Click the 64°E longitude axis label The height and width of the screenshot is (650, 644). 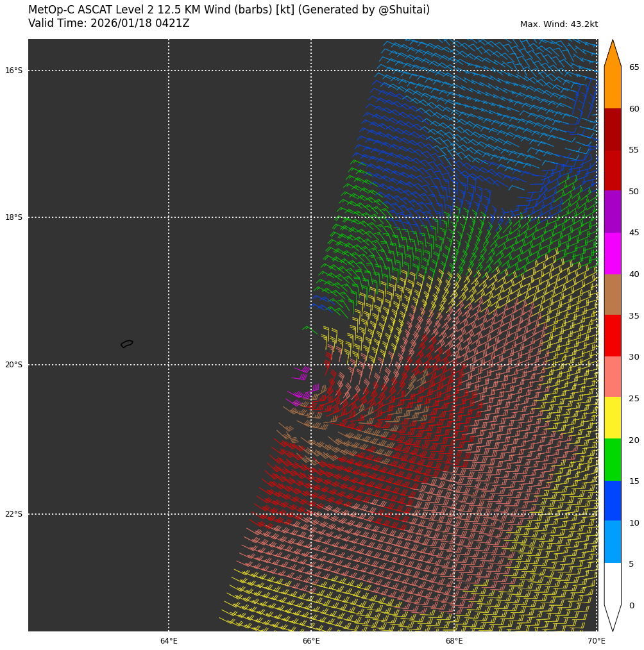click(169, 641)
